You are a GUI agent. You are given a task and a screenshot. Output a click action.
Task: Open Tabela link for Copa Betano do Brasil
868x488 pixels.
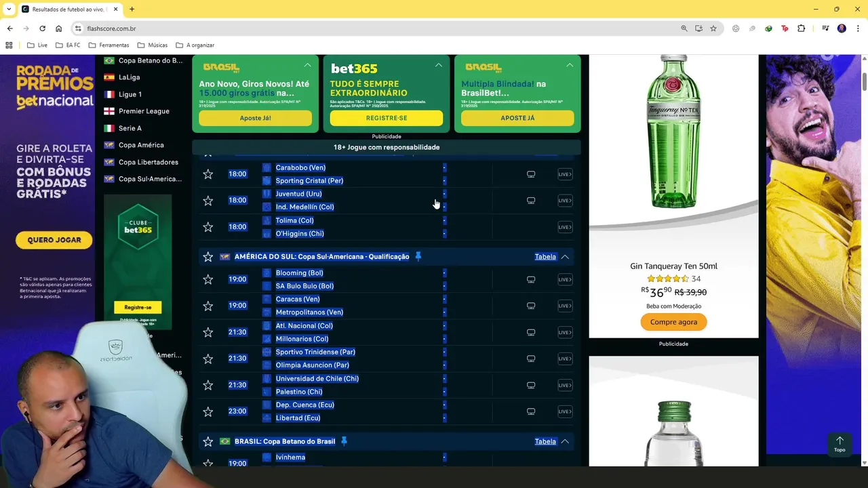click(x=545, y=441)
